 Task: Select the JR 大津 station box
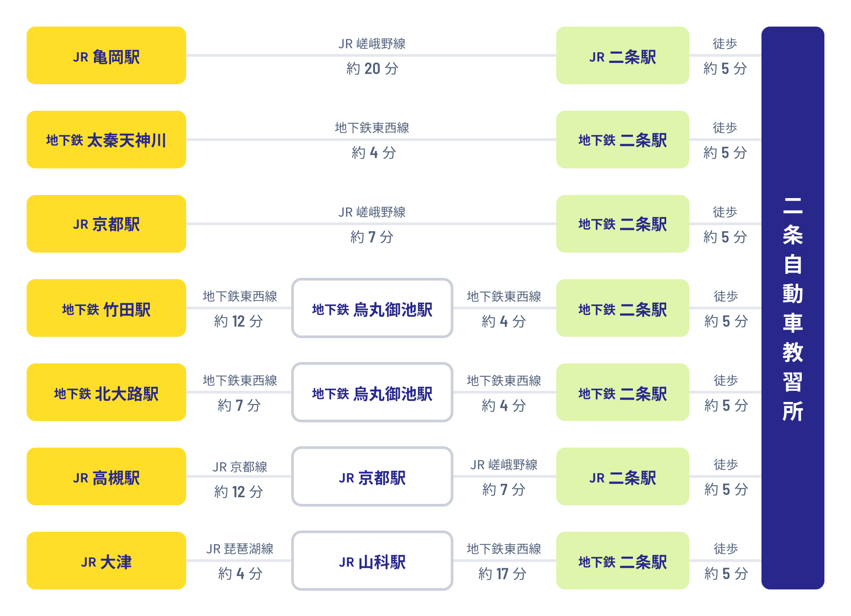[x=106, y=561]
